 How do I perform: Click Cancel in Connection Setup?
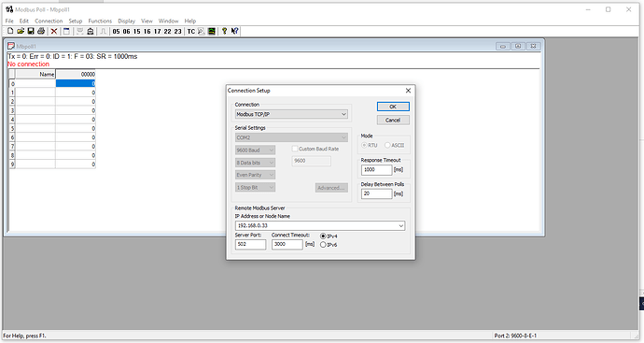point(393,120)
